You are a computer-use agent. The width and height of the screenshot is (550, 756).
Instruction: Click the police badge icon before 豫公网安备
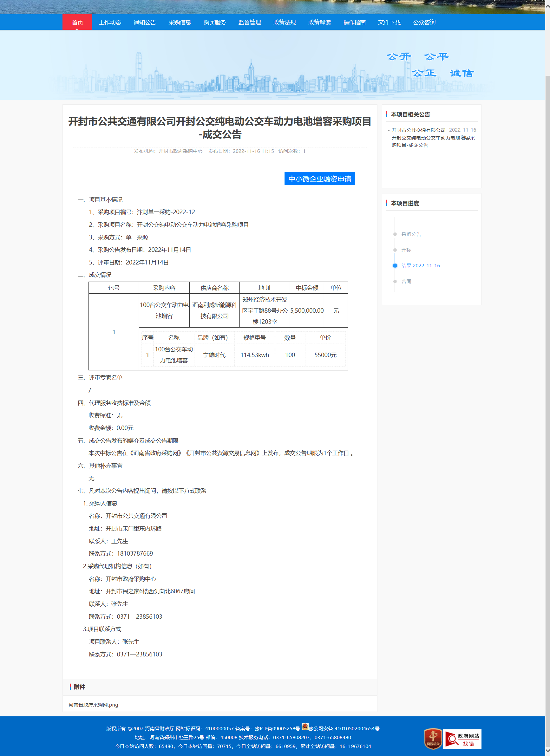305,727
